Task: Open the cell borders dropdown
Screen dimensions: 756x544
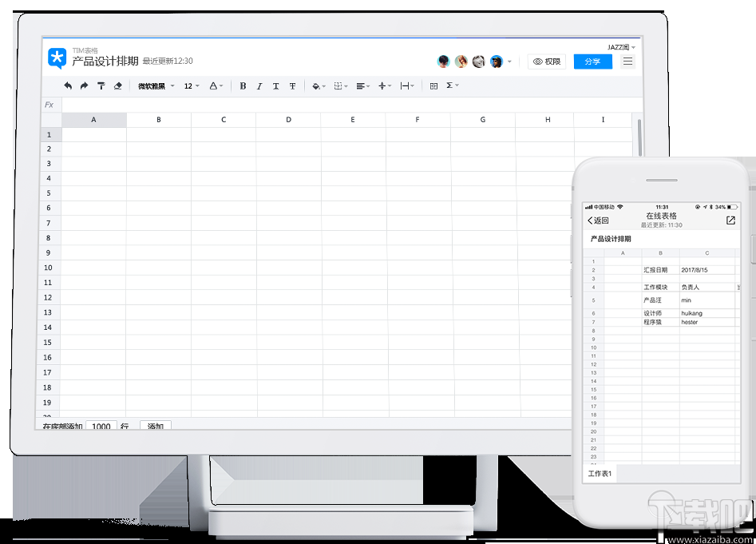Action: pos(341,85)
